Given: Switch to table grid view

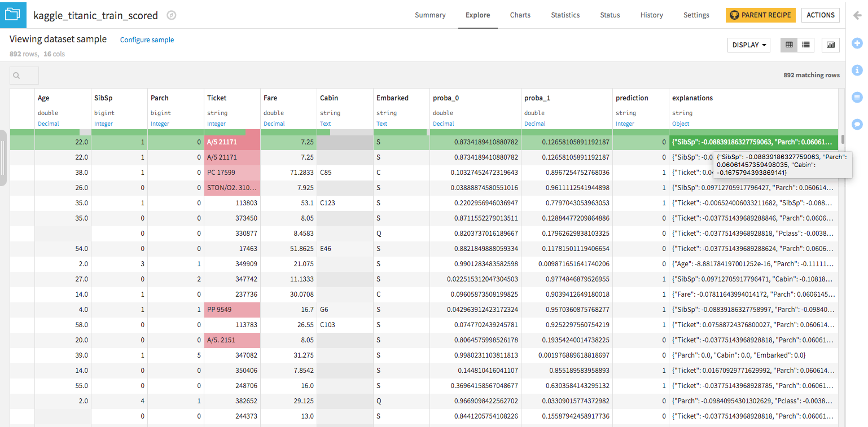Looking at the screenshot, I should 789,45.
